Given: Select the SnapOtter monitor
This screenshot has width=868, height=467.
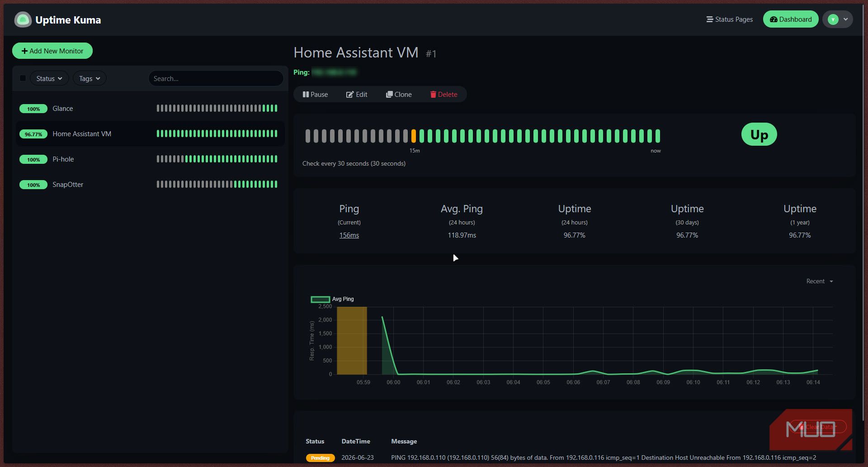Looking at the screenshot, I should coord(150,184).
